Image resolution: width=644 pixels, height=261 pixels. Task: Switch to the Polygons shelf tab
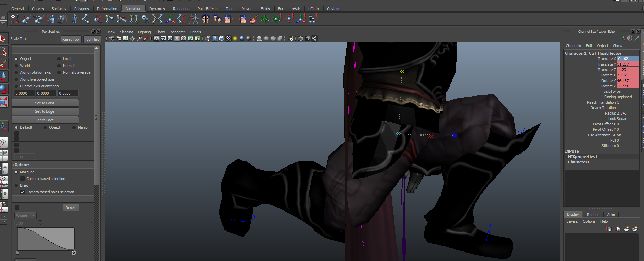82,9
